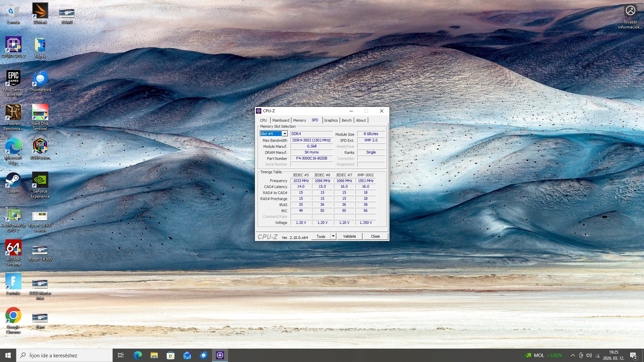This screenshot has width=644, height=362.
Task: Switch to the Mainboard tab
Action: [x=280, y=120]
